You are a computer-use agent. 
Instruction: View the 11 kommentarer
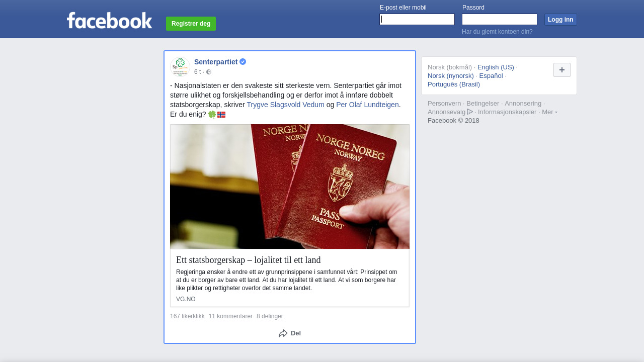[230, 316]
